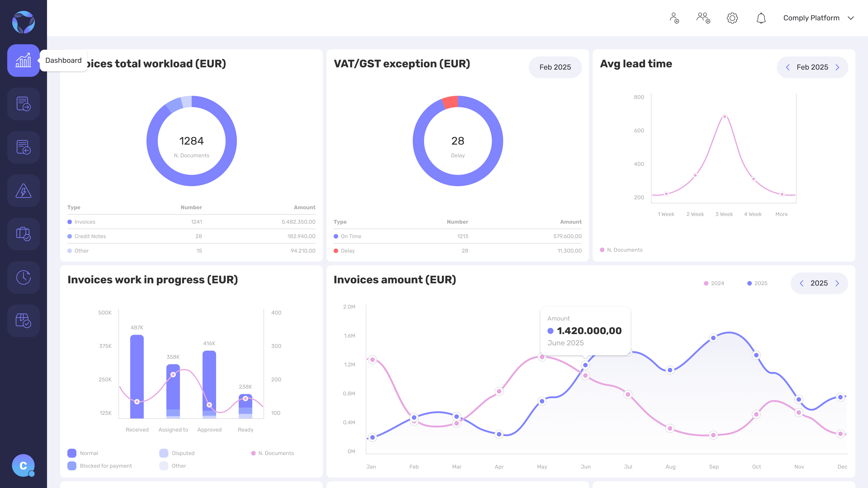
Task: Open the outgoing documents sidebar icon
Action: coord(23,104)
